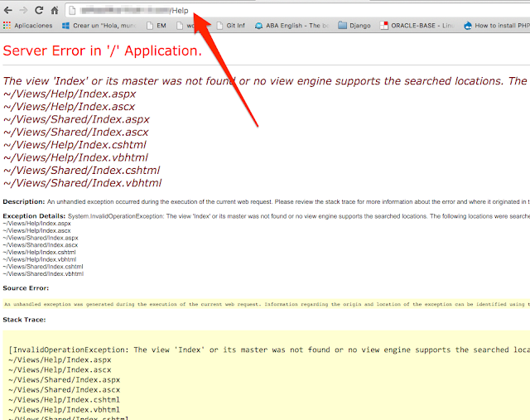This screenshot has width=530, height=420.
Task: Click ~/Views/Shared/Index.ascx in the stack trace
Action: point(65,390)
